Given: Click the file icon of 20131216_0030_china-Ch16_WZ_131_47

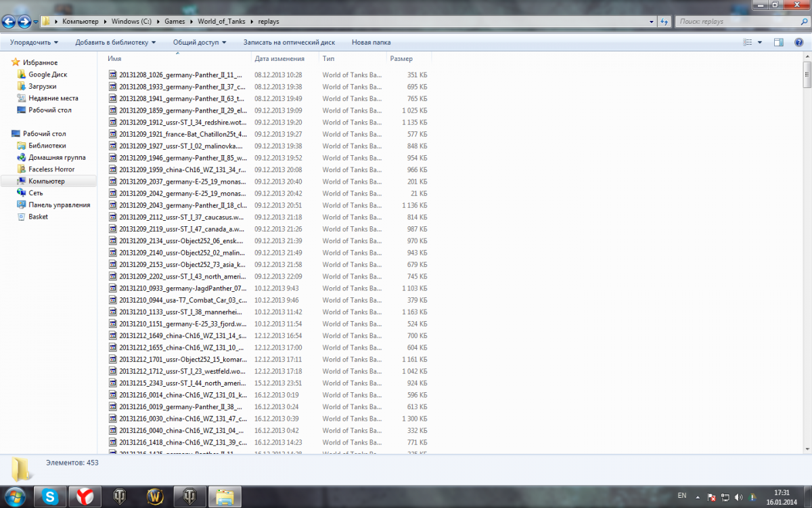Looking at the screenshot, I should click(113, 419).
